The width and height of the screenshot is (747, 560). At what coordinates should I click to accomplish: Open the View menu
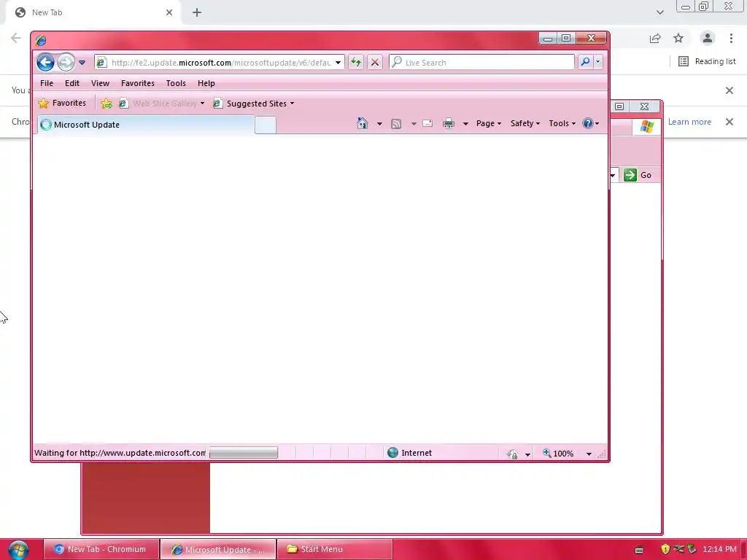[100, 83]
